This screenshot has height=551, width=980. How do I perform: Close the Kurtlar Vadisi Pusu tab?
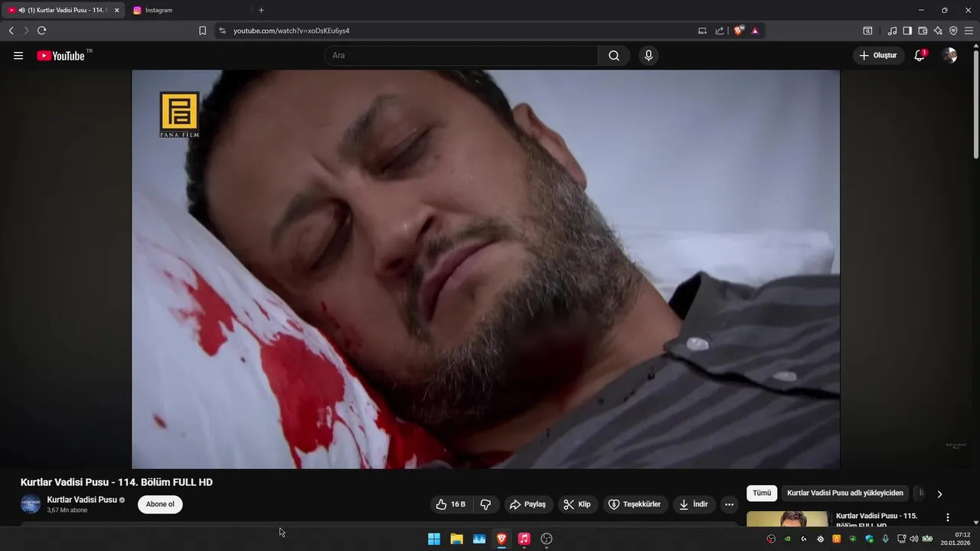[x=117, y=10]
